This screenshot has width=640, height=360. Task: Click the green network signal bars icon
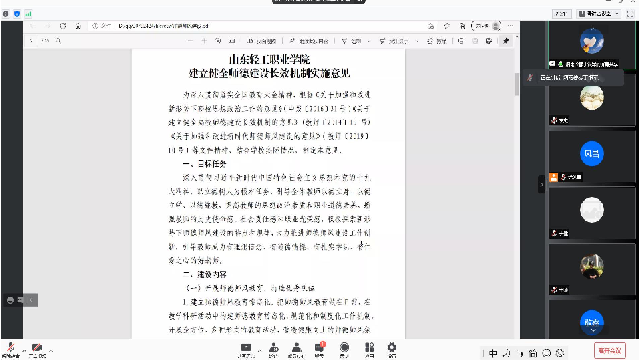click(x=28, y=14)
